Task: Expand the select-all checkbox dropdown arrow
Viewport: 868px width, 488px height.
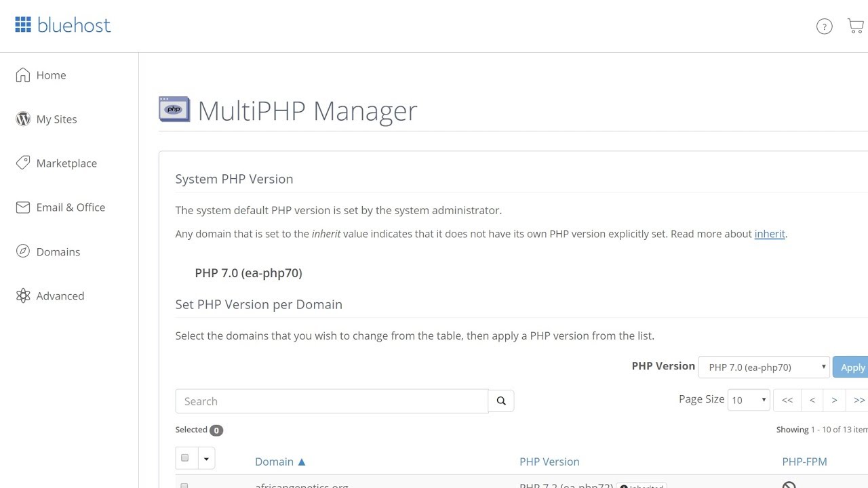Action: 207,459
